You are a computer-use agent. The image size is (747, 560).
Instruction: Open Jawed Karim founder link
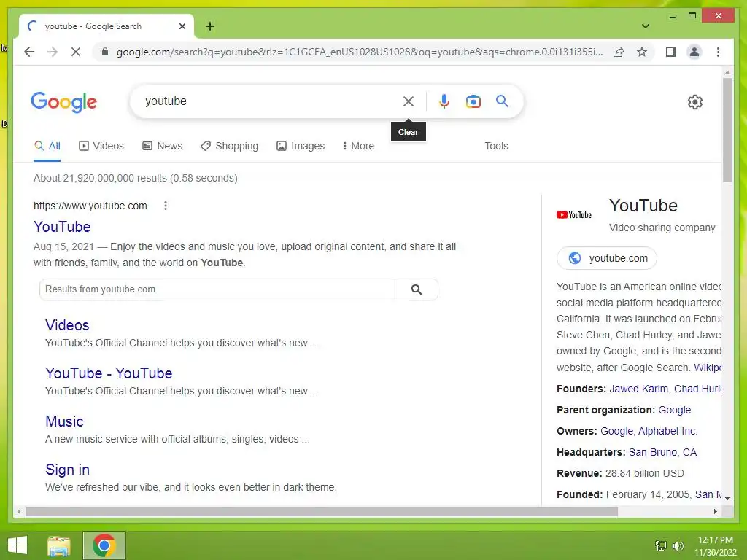(638, 389)
